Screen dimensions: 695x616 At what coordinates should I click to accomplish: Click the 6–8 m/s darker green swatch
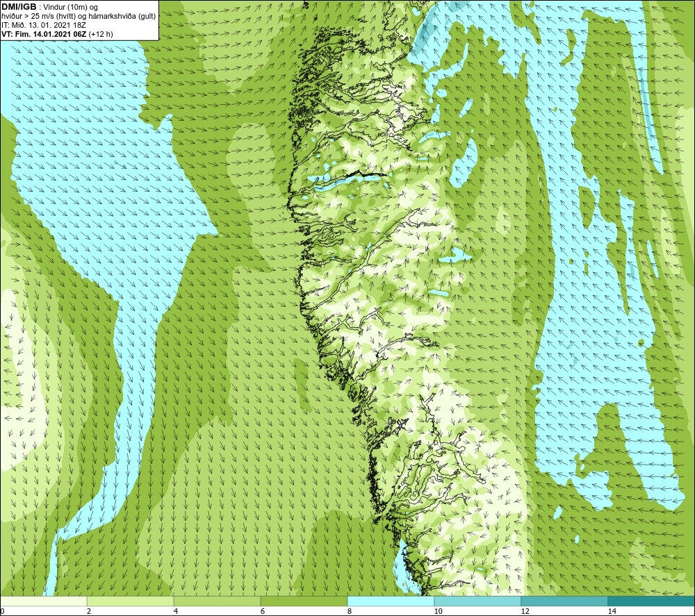(x=304, y=601)
